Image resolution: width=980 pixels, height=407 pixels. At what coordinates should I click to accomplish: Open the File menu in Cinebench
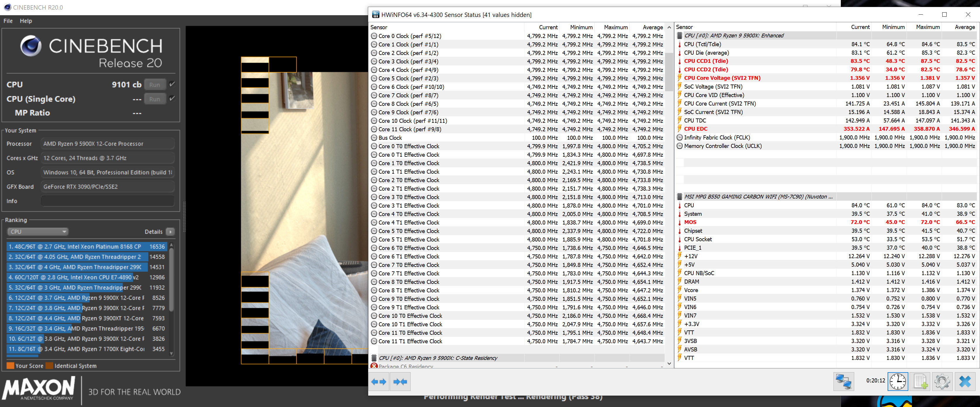click(x=8, y=21)
